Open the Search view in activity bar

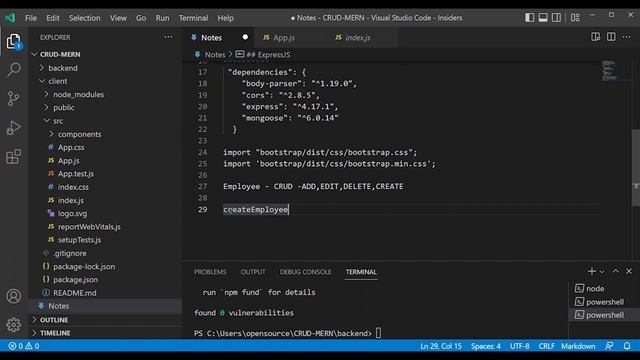13,69
